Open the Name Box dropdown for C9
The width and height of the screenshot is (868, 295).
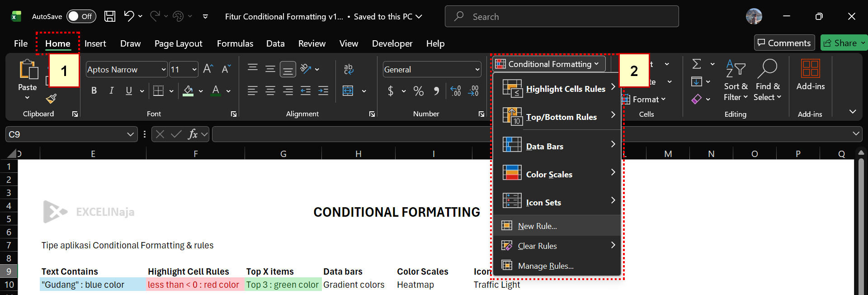click(130, 134)
